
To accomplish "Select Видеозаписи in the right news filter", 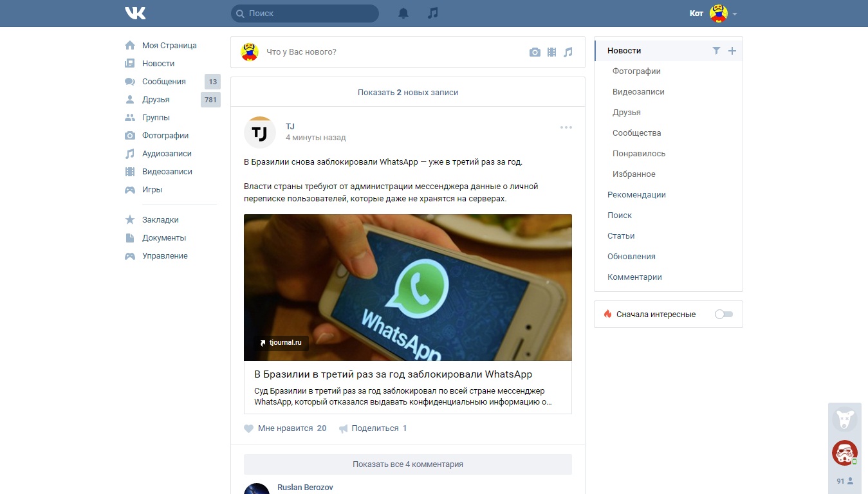I will pyautogui.click(x=638, y=92).
